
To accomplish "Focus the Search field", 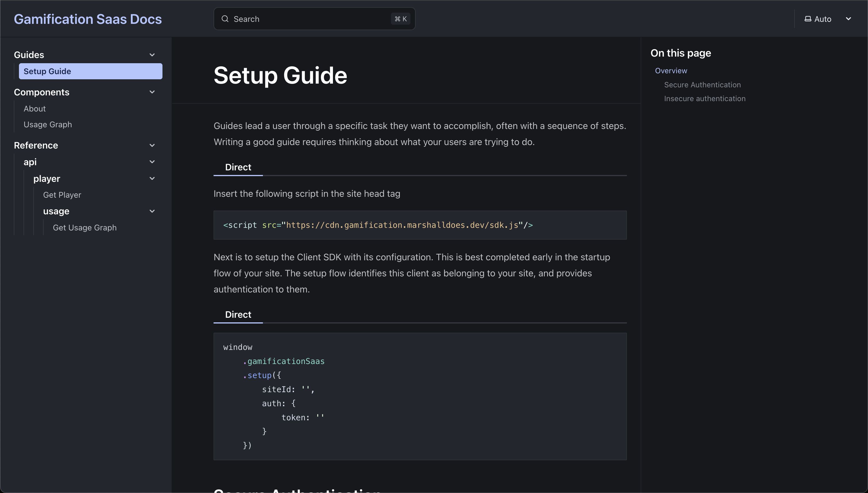I will [314, 19].
